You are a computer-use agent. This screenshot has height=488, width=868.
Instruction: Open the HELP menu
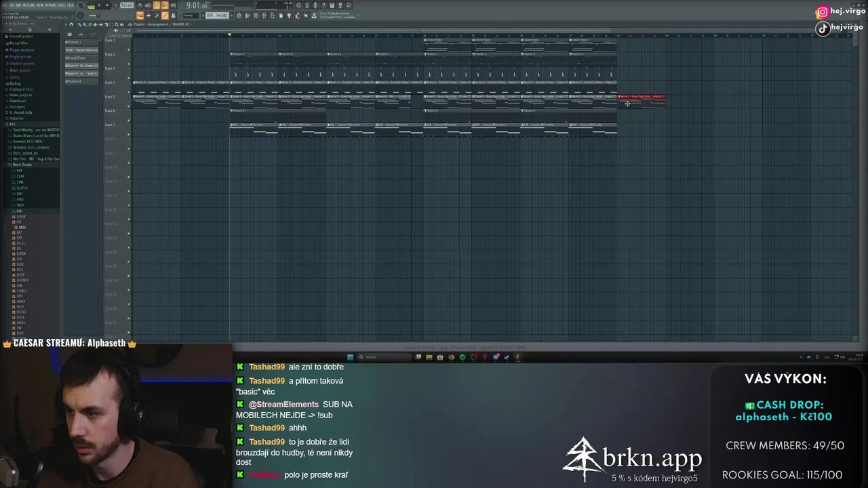(71, 5)
